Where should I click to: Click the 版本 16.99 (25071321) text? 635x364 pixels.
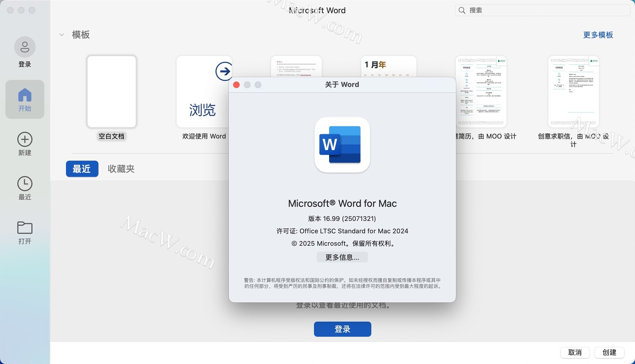(342, 219)
